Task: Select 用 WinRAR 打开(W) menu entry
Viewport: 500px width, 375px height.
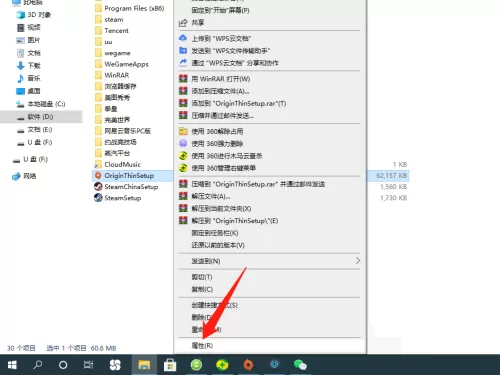Action: 221,79
